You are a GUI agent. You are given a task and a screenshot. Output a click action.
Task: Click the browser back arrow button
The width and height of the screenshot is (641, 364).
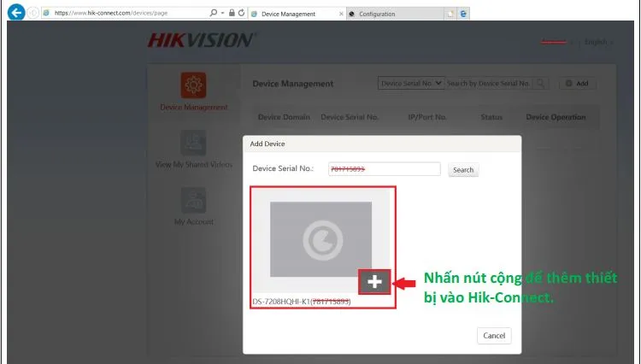point(15,14)
